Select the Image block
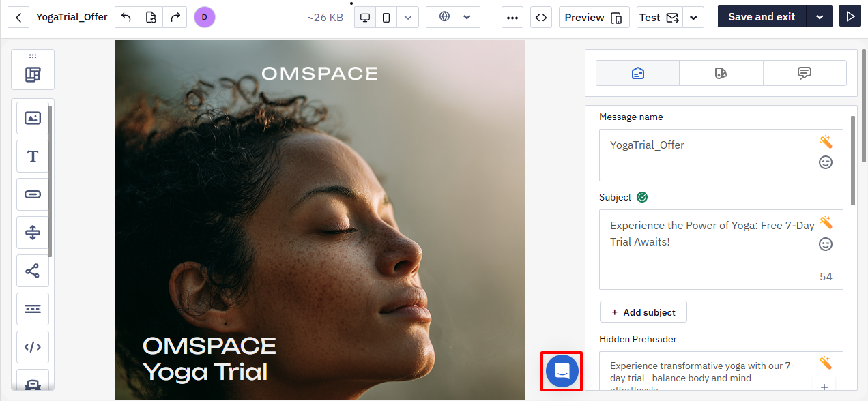 33,118
